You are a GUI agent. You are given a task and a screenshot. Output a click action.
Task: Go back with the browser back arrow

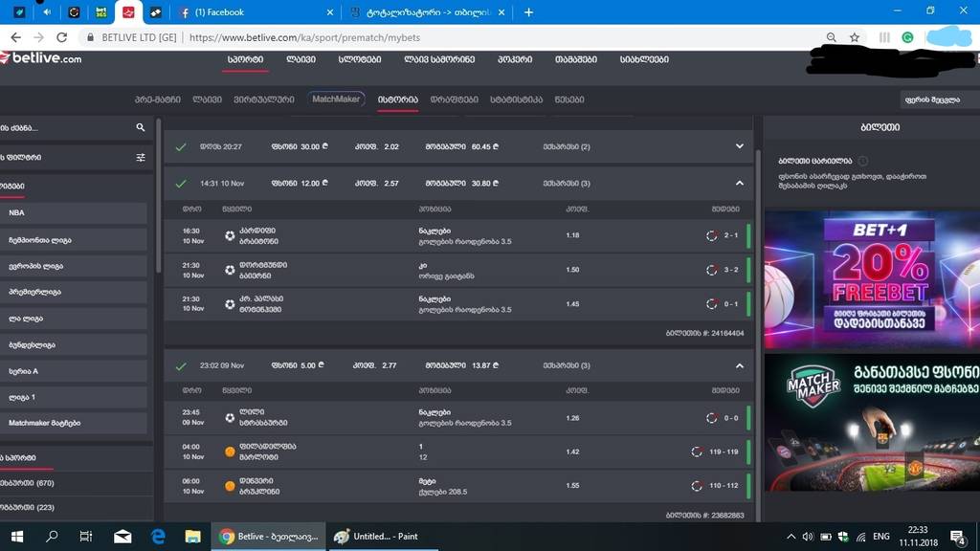pos(15,37)
